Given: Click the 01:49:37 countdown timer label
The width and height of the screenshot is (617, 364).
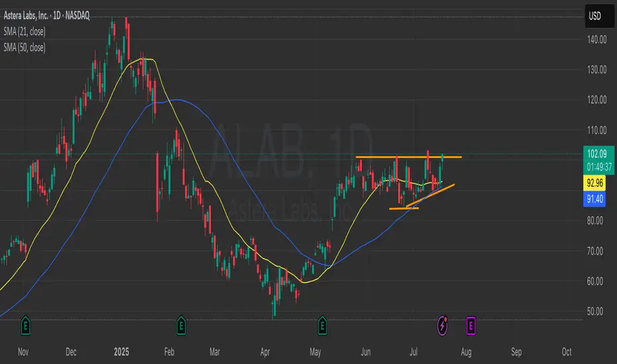Looking at the screenshot, I should pos(599,167).
